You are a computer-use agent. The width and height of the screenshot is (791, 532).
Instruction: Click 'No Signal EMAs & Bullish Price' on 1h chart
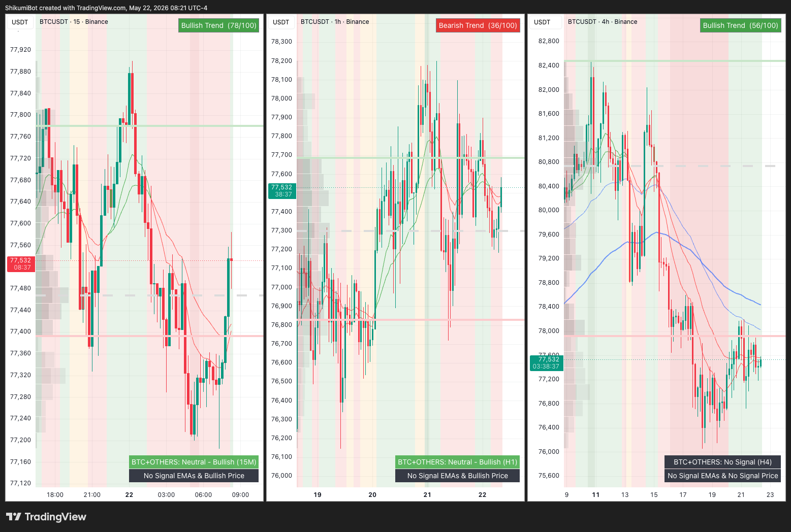[x=458, y=476]
